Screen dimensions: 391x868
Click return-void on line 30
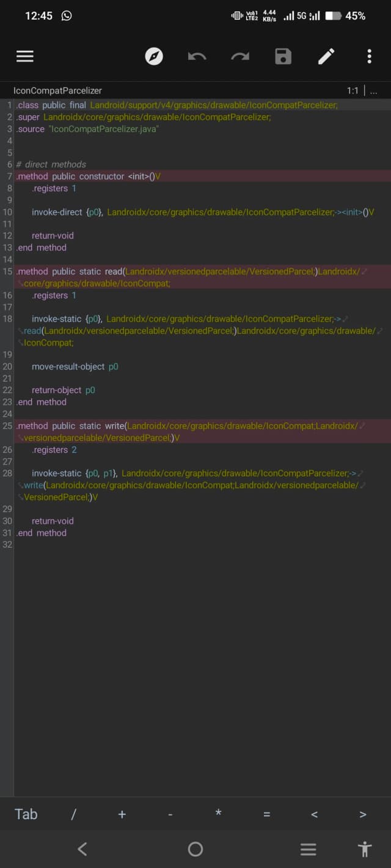53,521
